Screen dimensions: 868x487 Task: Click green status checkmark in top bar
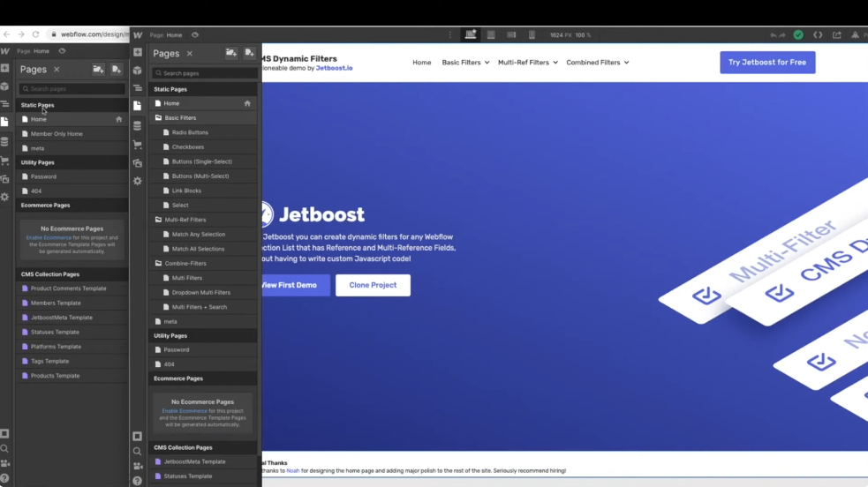[x=798, y=34]
